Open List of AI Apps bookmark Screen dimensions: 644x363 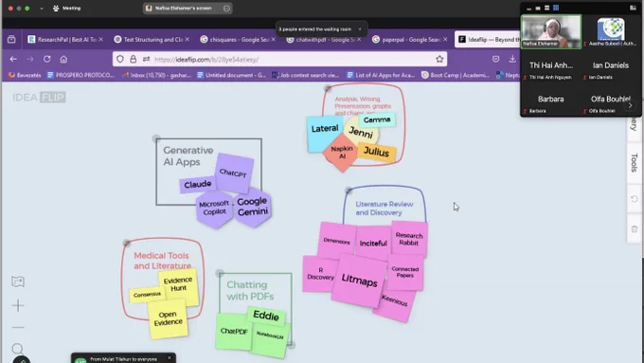tap(381, 75)
